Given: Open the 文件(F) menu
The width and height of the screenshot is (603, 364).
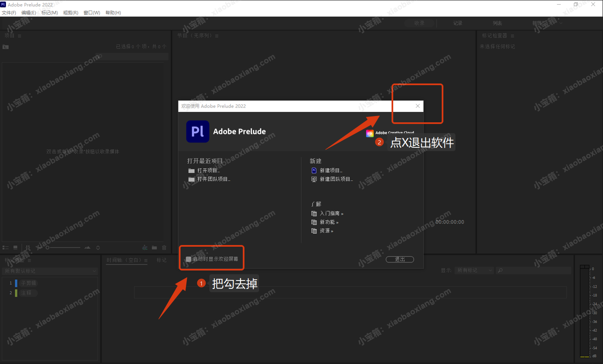Looking at the screenshot, I should coord(9,13).
